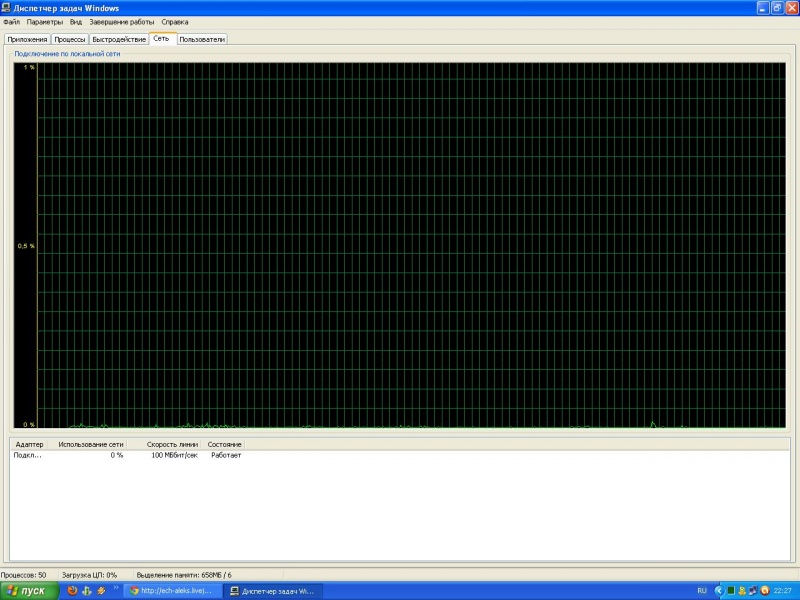Select the Подкл... adapter row
The width and height of the screenshot is (800, 600).
[27, 455]
